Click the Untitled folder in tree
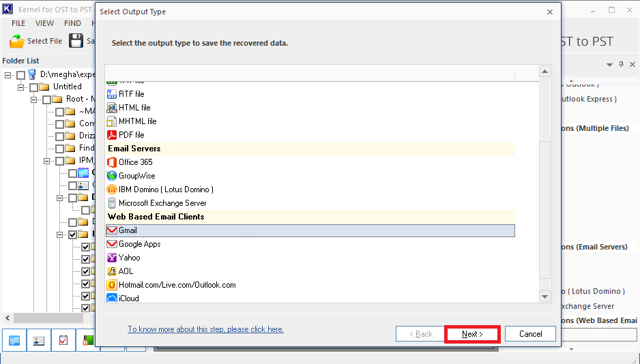Screen dimensions: 640x364 click(x=68, y=87)
